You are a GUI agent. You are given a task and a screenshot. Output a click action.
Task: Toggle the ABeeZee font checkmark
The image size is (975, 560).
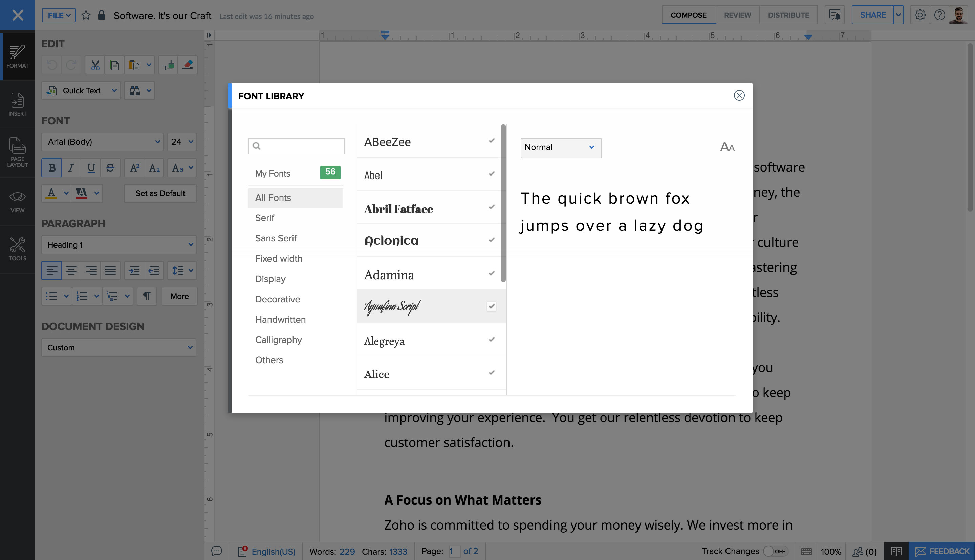pyautogui.click(x=491, y=141)
